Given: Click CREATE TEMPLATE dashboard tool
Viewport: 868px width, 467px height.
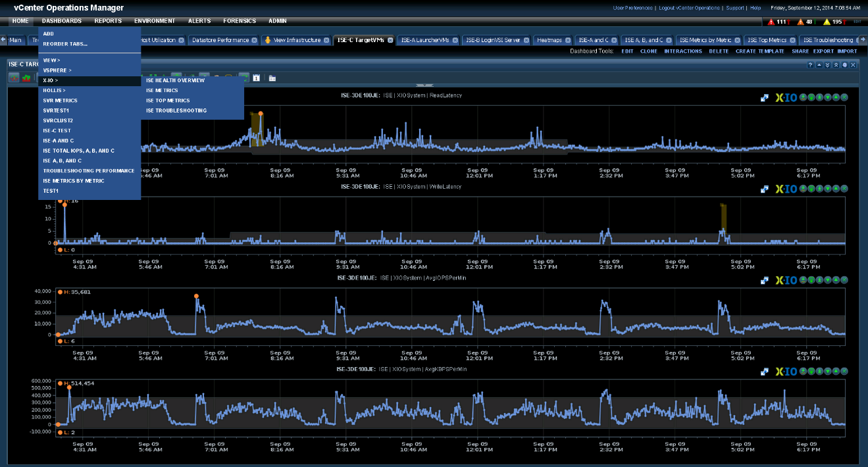Looking at the screenshot, I should coord(760,51).
